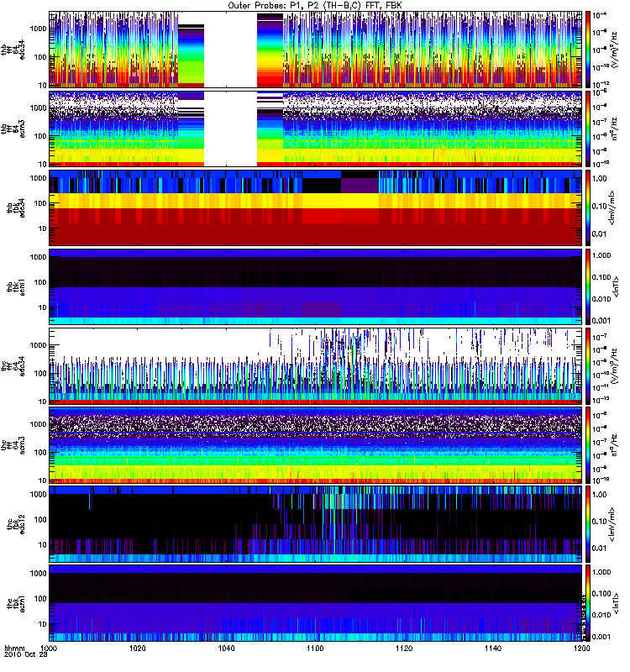630x672 pixels.
Task: Click the color bar beside thb fbk edc34 panel
Action: (x=588, y=207)
